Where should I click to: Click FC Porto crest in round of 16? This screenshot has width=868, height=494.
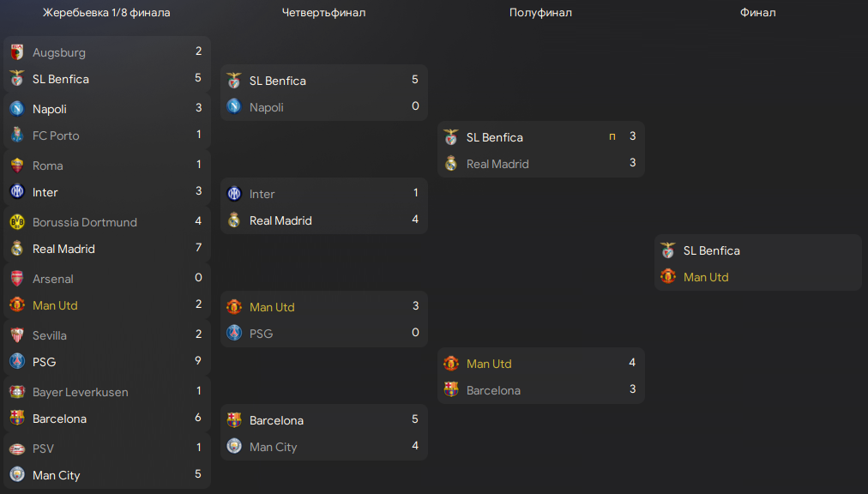[17, 136]
